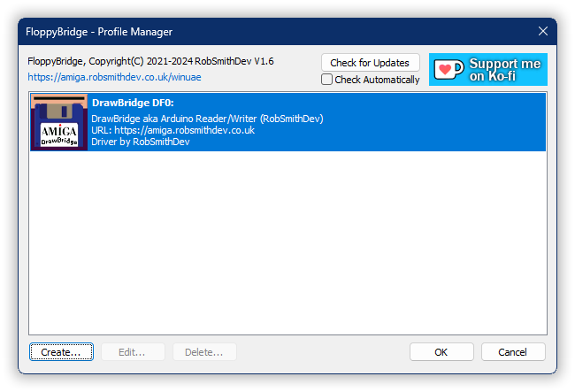Image resolution: width=575 pixels, height=392 pixels.
Task: Click the Check for Updates button
Action: point(370,63)
